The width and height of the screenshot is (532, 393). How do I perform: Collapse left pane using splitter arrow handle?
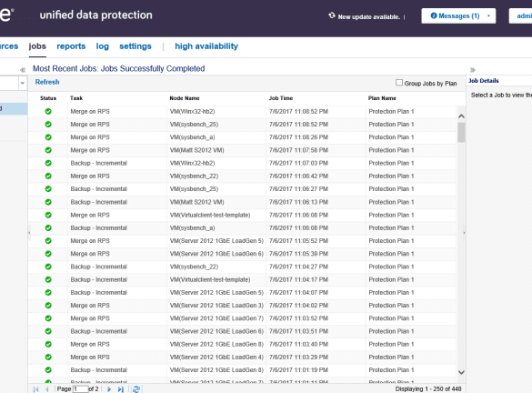pyautogui.click(x=29, y=233)
